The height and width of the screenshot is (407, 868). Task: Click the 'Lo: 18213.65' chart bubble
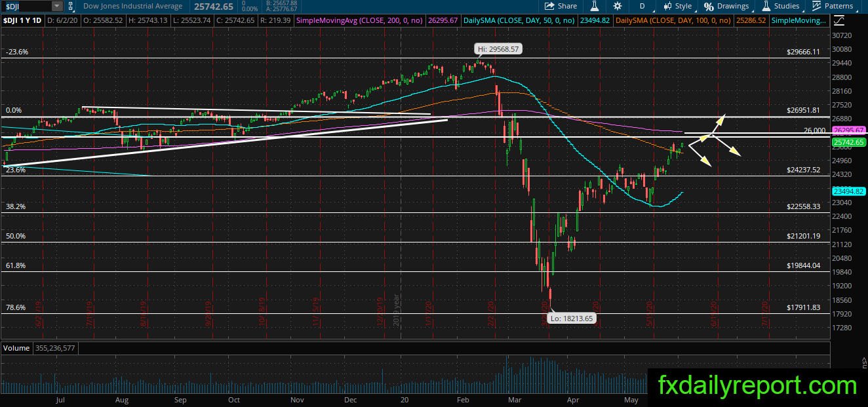click(571, 319)
